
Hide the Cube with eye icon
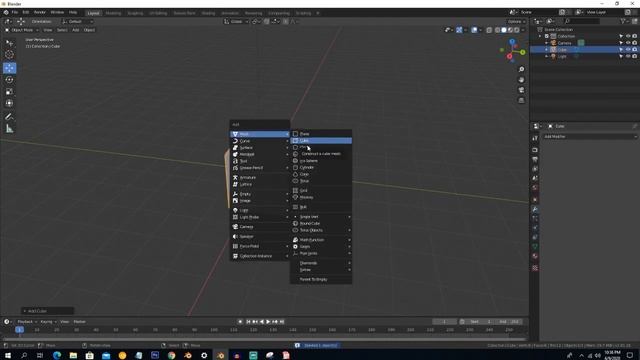tap(628, 49)
